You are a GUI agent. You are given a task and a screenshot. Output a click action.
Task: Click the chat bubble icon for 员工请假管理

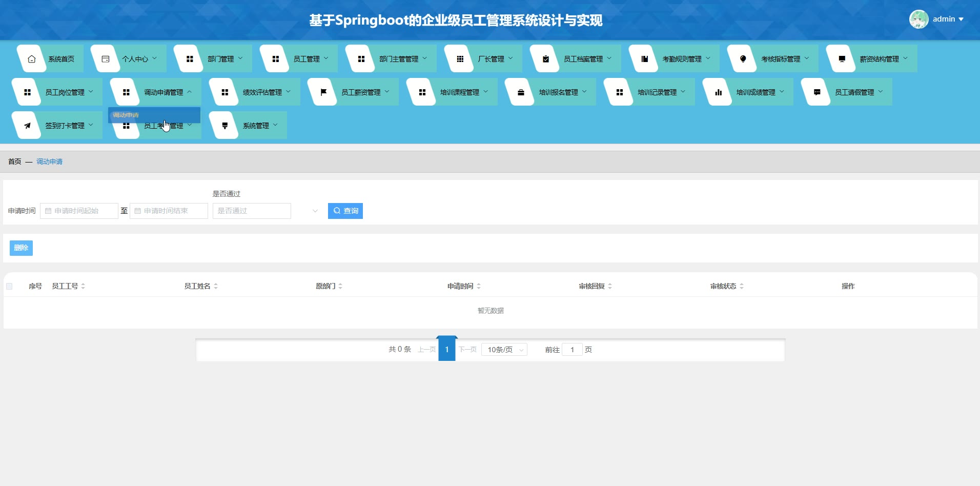(817, 92)
